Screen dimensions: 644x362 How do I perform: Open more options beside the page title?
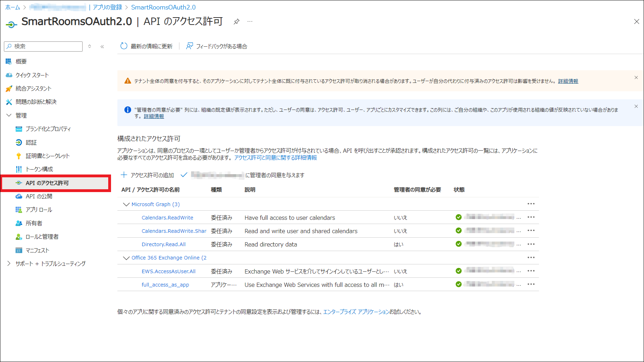coord(250,22)
